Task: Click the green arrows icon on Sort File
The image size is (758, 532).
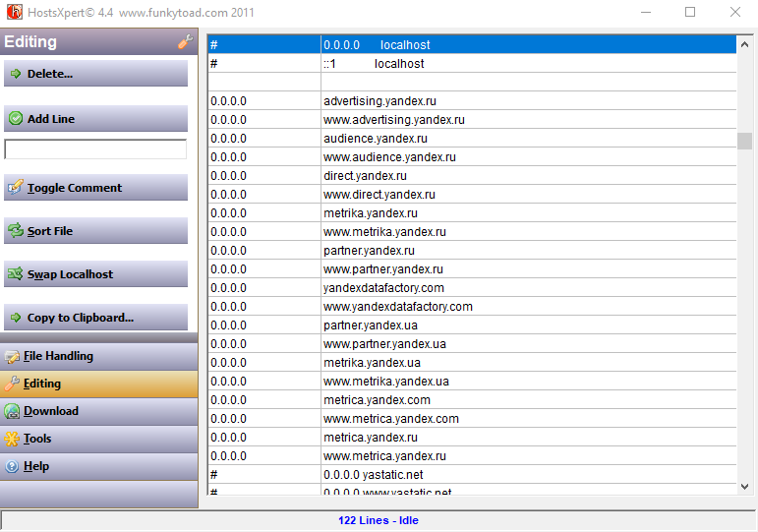Action: pyautogui.click(x=16, y=231)
